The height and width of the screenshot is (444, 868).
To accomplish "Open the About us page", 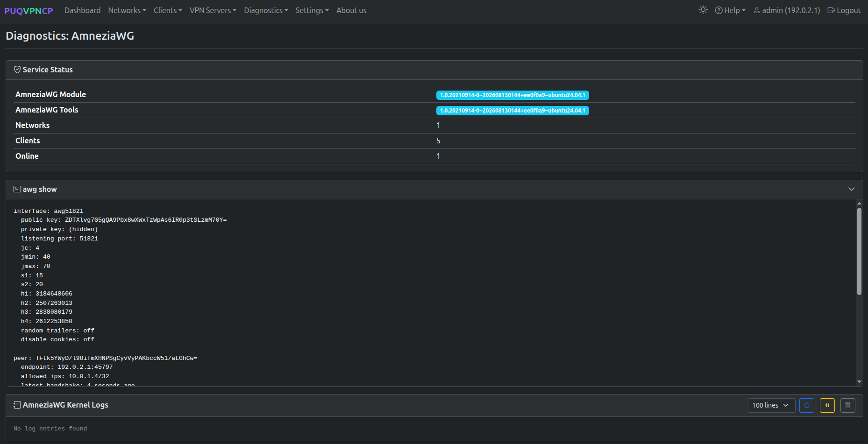I will pos(351,10).
